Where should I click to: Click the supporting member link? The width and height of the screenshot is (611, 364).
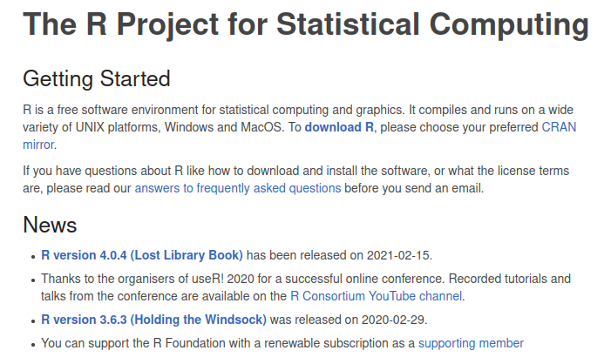[x=471, y=343]
